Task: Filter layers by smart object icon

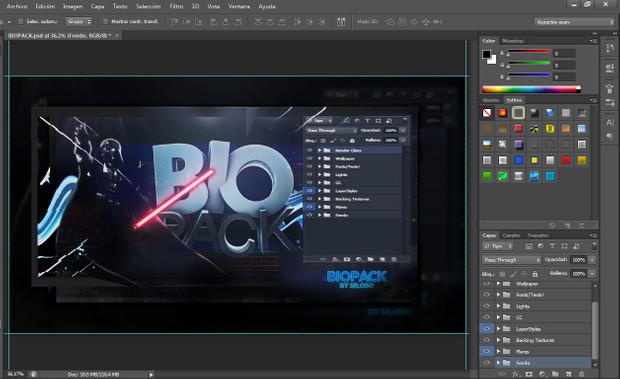Action: (x=576, y=246)
